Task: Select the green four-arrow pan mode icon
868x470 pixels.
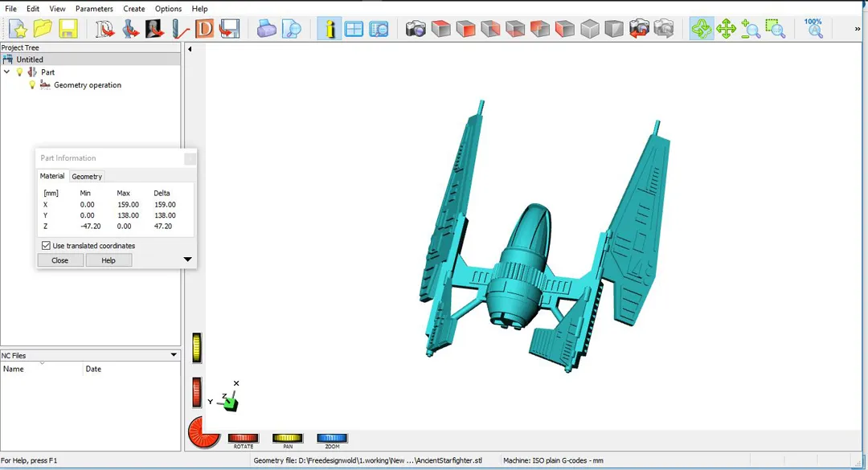Action: pos(726,29)
